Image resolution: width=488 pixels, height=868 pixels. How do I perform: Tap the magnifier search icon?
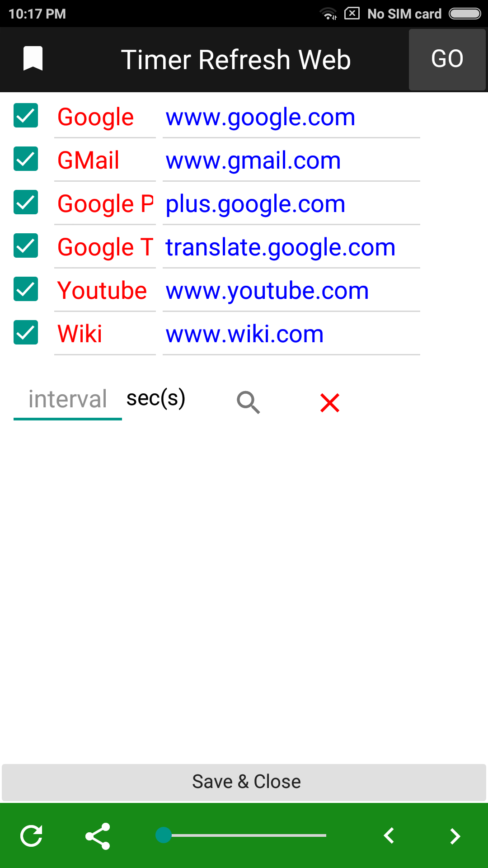click(249, 402)
